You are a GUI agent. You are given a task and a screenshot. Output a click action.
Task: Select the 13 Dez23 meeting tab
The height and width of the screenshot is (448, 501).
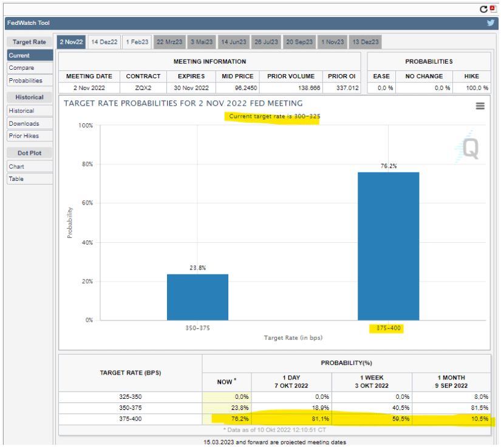tap(365, 42)
